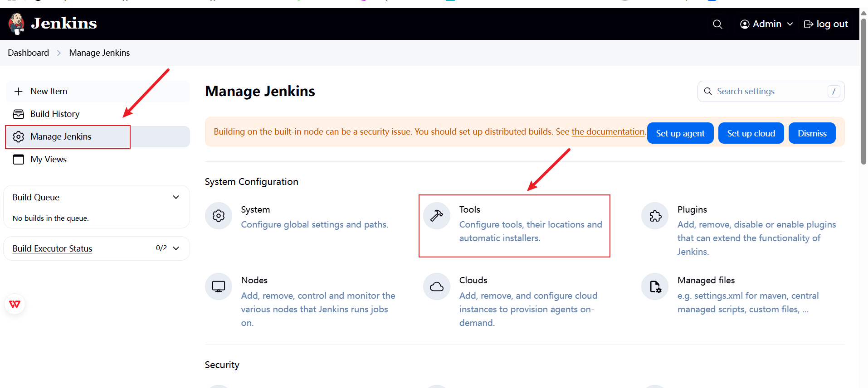Click the My Views window icon
Image resolution: width=868 pixels, height=388 pixels.
tap(19, 159)
